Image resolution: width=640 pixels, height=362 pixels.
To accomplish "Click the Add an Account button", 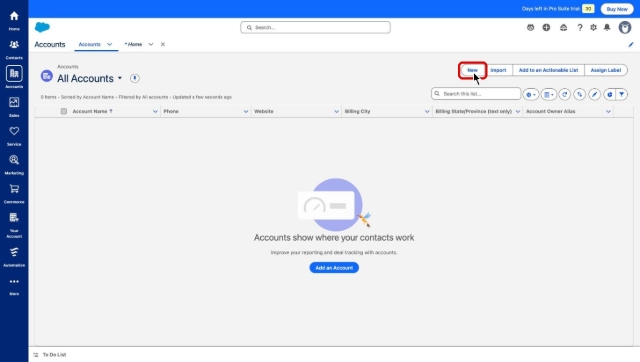I will (334, 268).
